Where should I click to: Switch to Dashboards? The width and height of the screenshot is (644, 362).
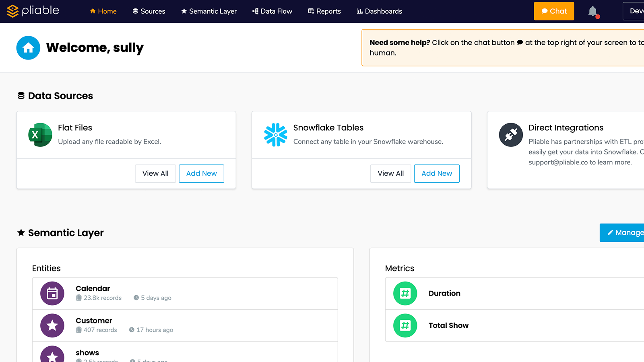click(x=379, y=11)
